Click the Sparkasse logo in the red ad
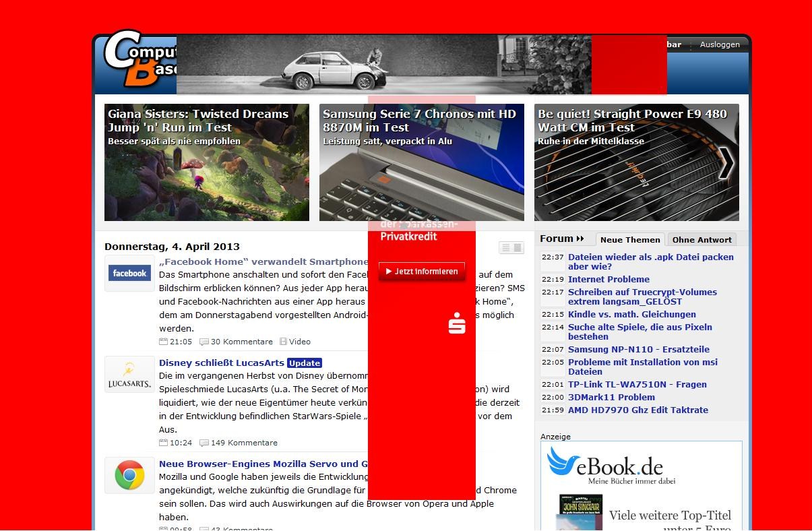The image size is (812, 531). point(457,323)
